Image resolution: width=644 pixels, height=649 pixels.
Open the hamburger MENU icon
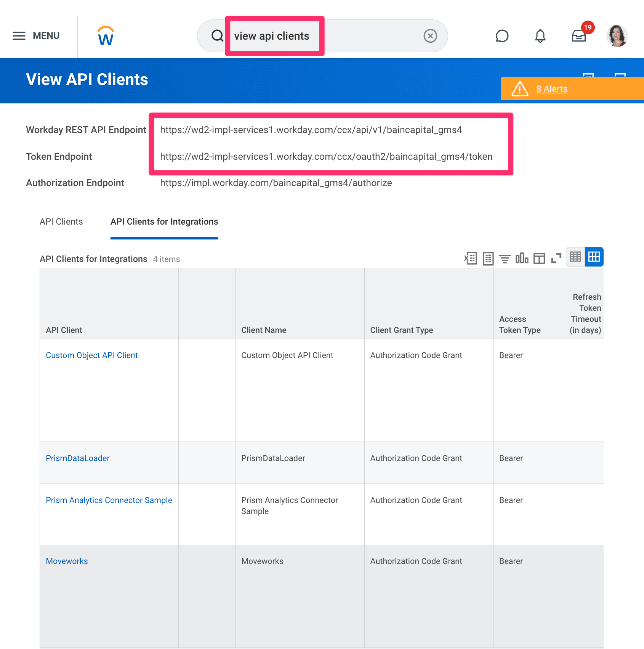19,36
